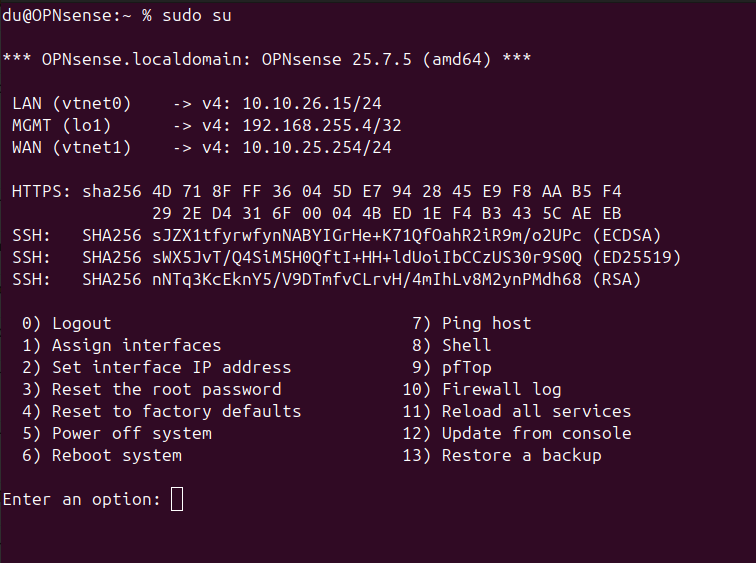This screenshot has width=756, height=563.
Task: Click the "0) Logout" menu option
Action: [67, 323]
